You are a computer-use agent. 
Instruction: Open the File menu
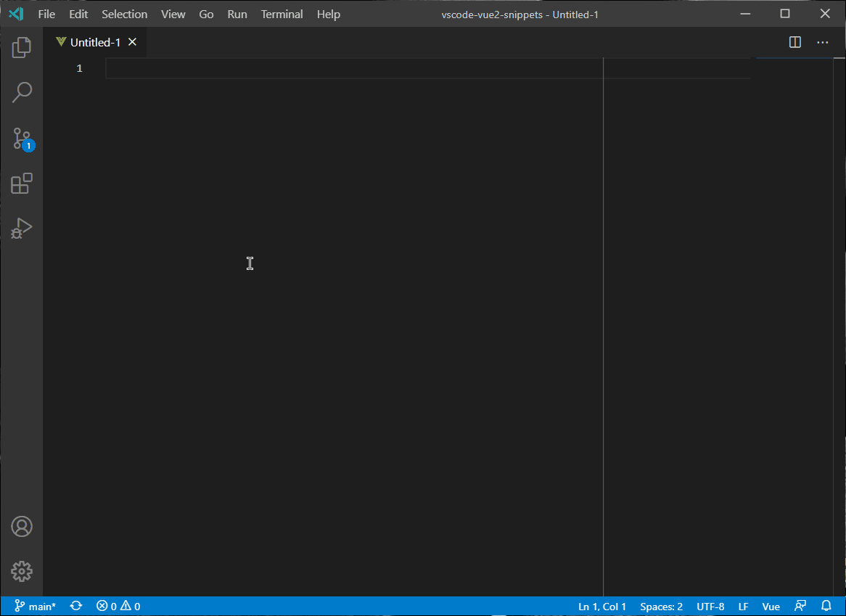46,15
